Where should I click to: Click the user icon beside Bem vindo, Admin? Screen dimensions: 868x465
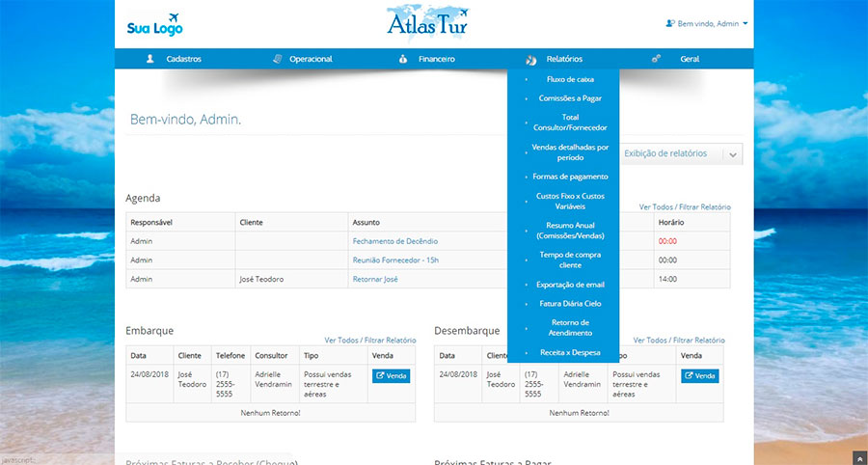pyautogui.click(x=670, y=24)
